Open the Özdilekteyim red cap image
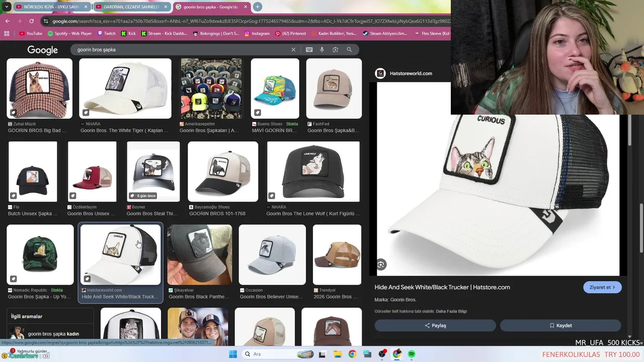644x362 pixels. tap(92, 171)
